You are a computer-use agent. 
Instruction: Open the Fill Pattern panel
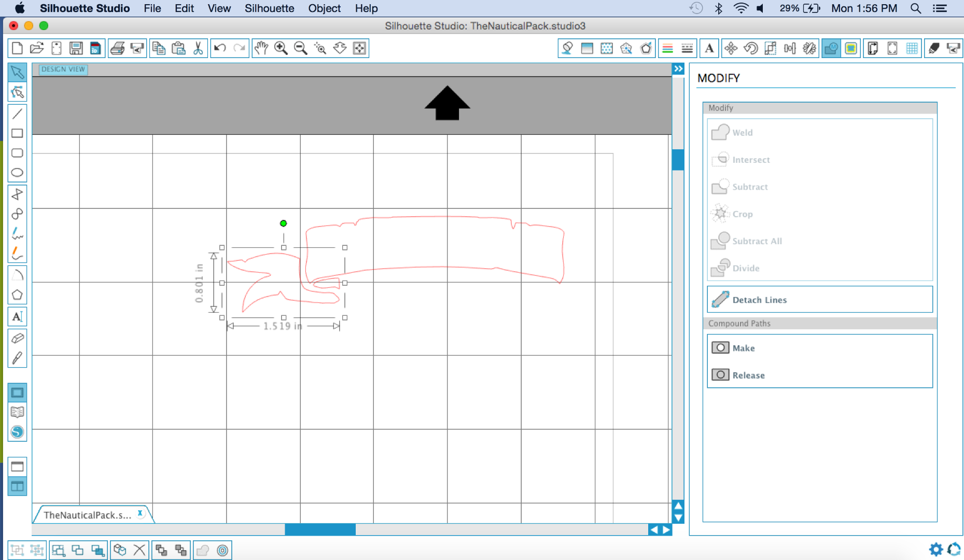pyautogui.click(x=607, y=48)
